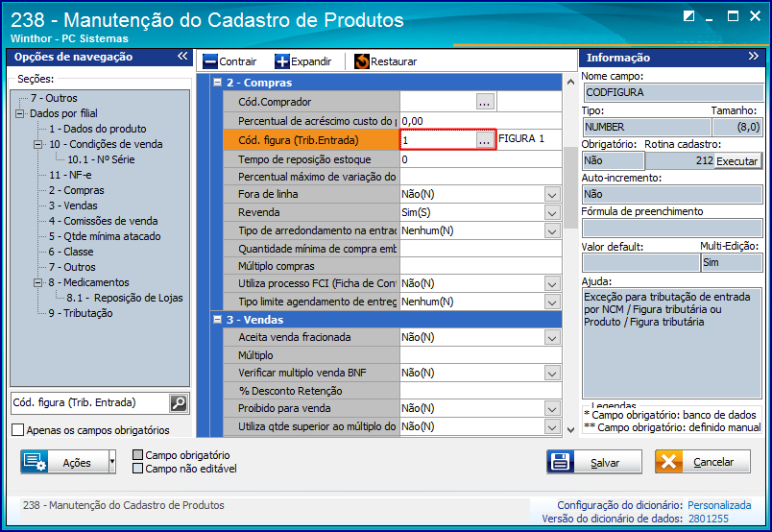This screenshot has height=532, width=772.
Task: Click Personalizada dictionary configuration link
Action: pyautogui.click(x=719, y=505)
